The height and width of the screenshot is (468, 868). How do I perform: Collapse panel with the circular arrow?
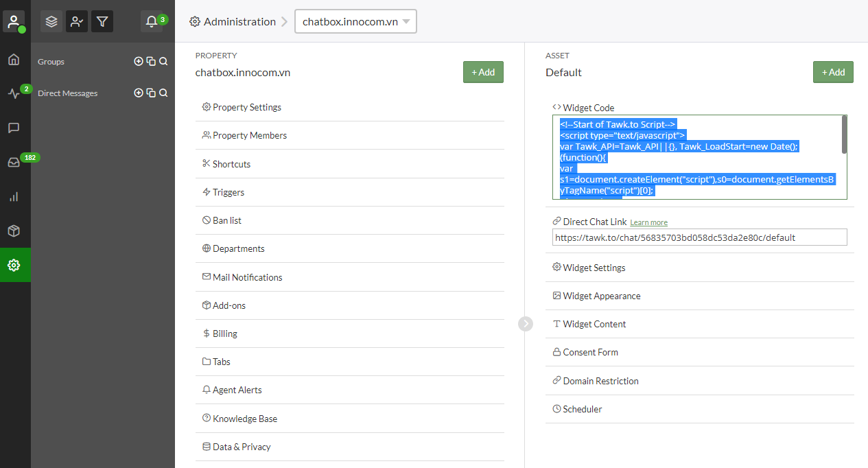click(526, 323)
